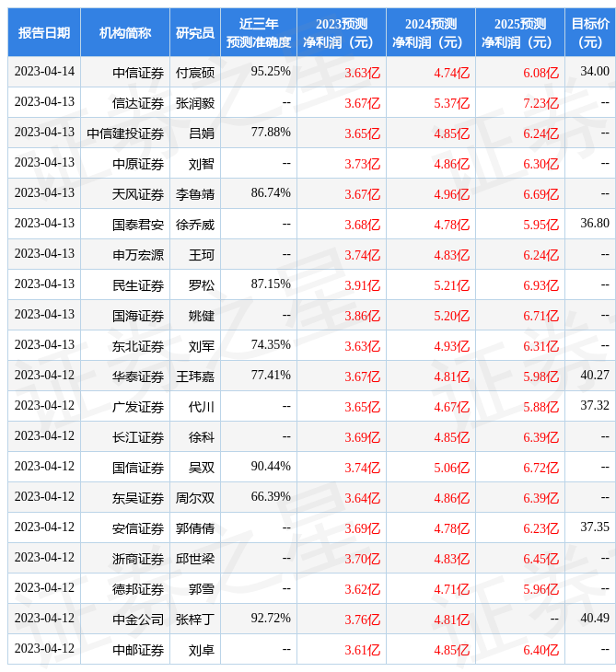Click the 36.80 target price

click(x=595, y=223)
